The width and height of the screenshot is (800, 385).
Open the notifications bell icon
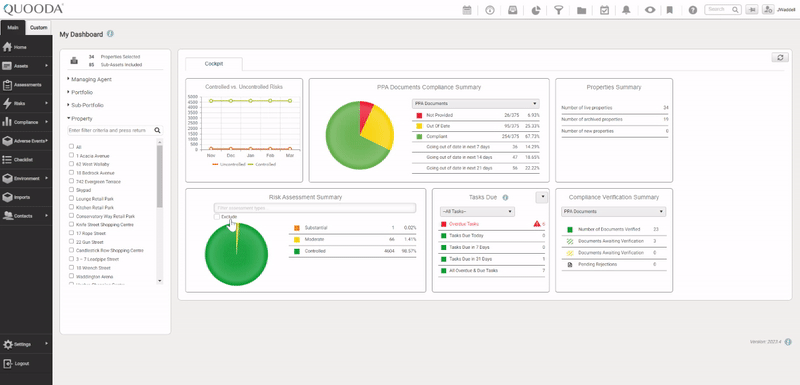click(627, 10)
